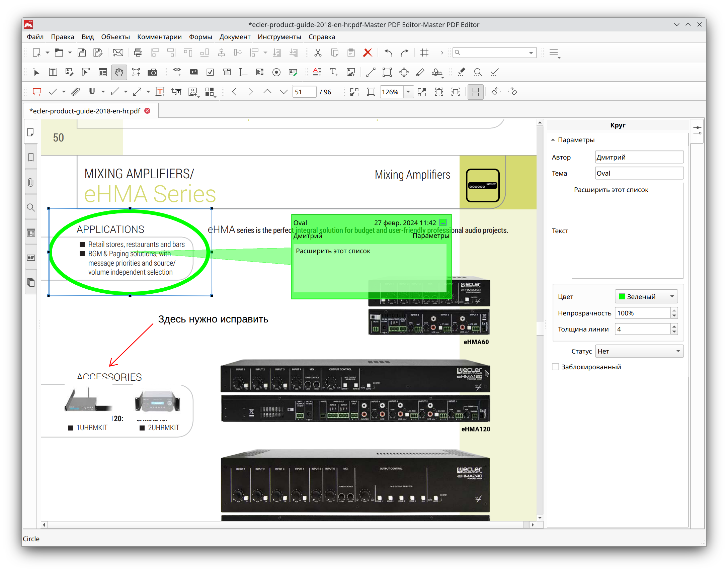Select the Rectangle drawing tool

click(x=387, y=72)
